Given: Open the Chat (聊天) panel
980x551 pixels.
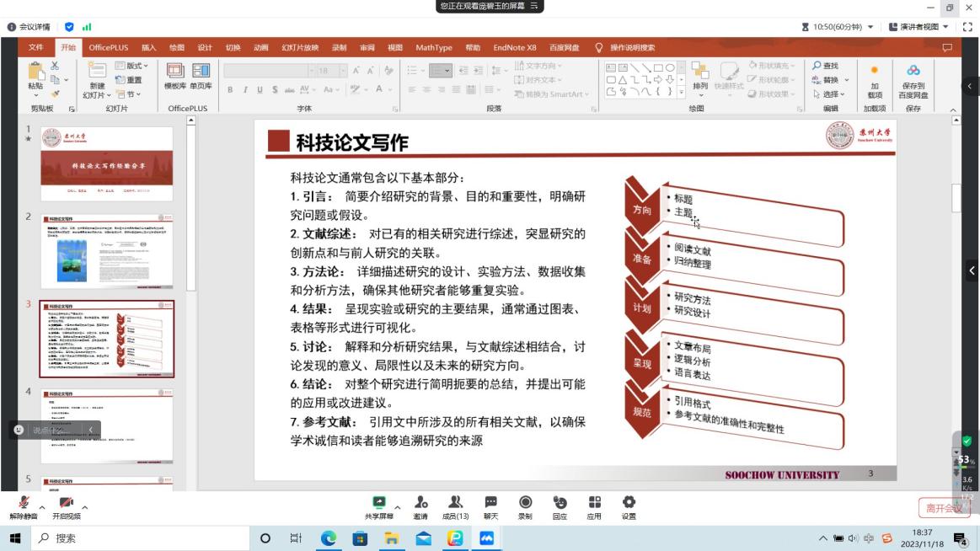Looking at the screenshot, I should tap(490, 502).
